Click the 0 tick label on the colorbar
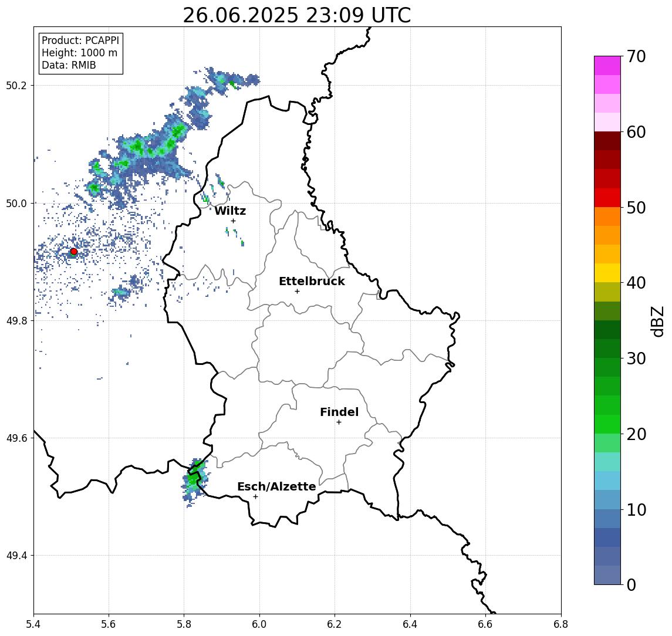This screenshot has height=636, width=672. (x=632, y=584)
